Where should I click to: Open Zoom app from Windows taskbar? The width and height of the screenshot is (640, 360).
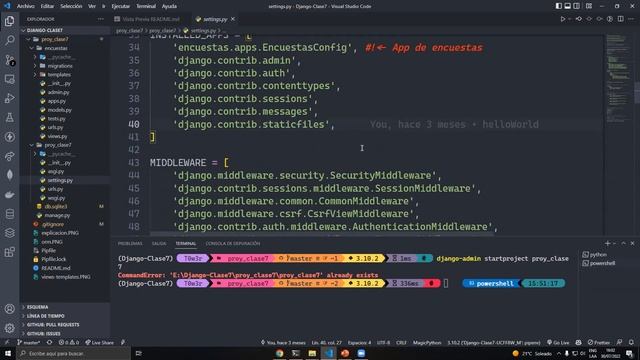coord(361,353)
